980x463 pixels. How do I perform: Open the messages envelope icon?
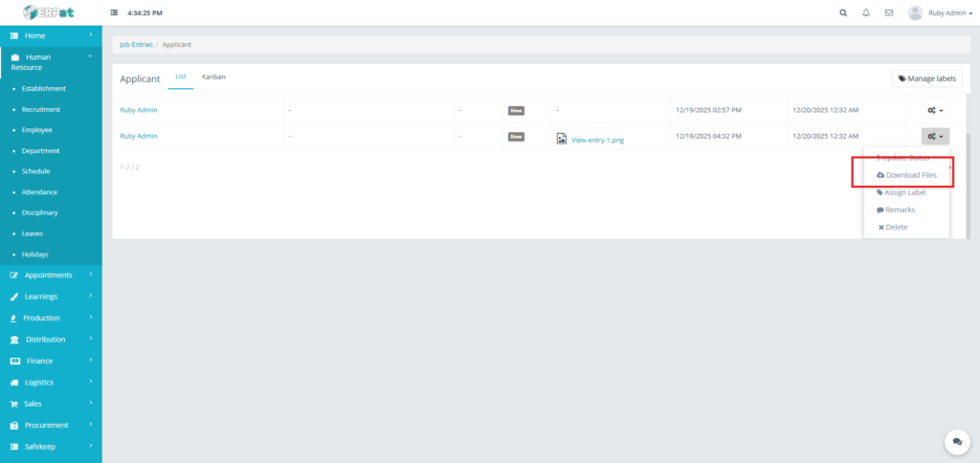(x=889, y=12)
